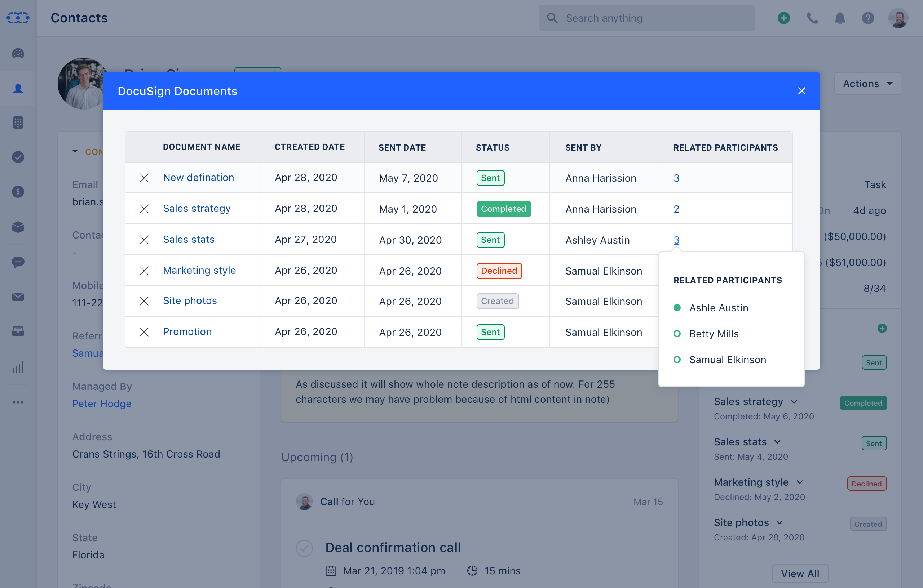Open notifications bell icon

point(840,18)
